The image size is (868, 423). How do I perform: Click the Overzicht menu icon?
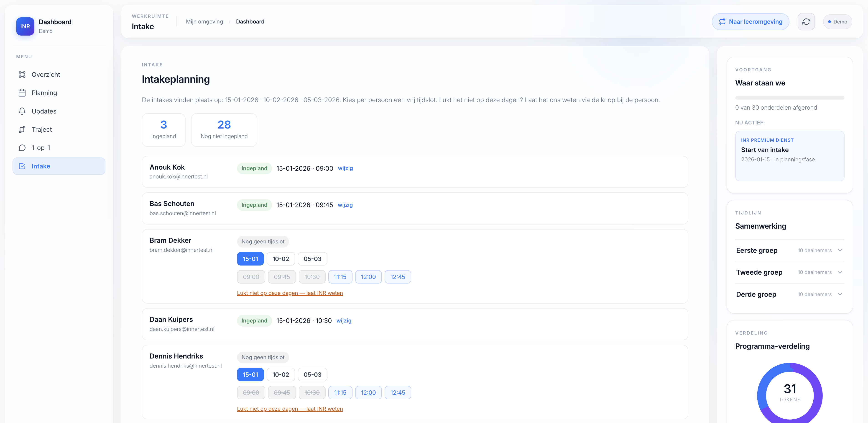point(22,75)
